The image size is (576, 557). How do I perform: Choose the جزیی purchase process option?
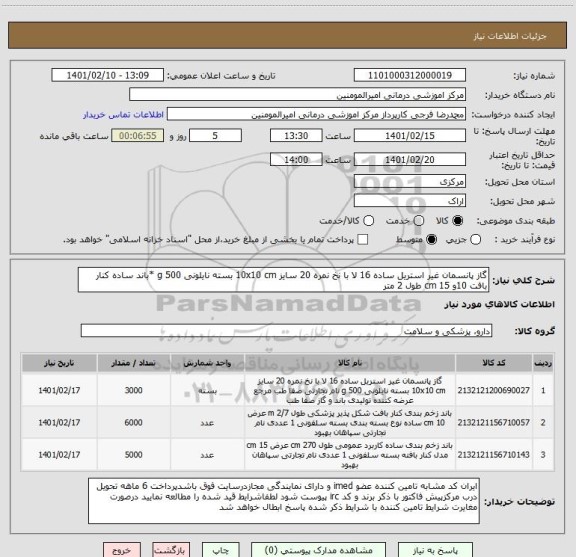(x=475, y=240)
